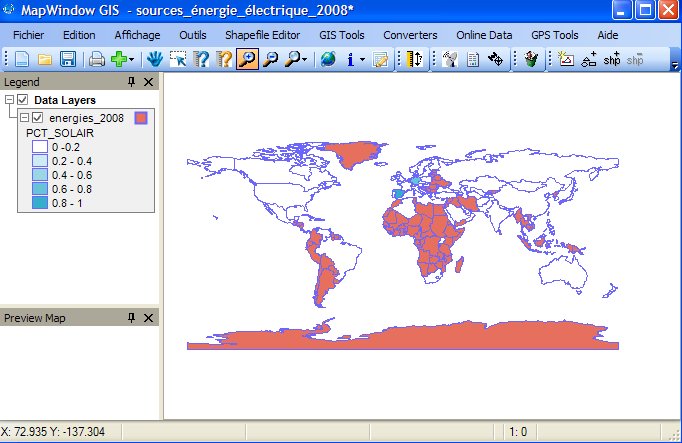The width and height of the screenshot is (682, 443).
Task: Click the Zoom Out magnifier tool
Action: [x=270, y=60]
